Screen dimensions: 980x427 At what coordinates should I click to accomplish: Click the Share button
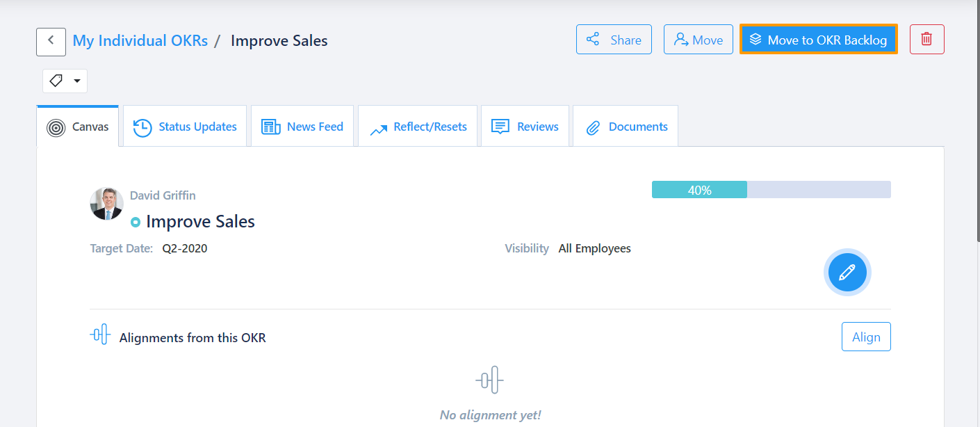pyautogui.click(x=614, y=40)
